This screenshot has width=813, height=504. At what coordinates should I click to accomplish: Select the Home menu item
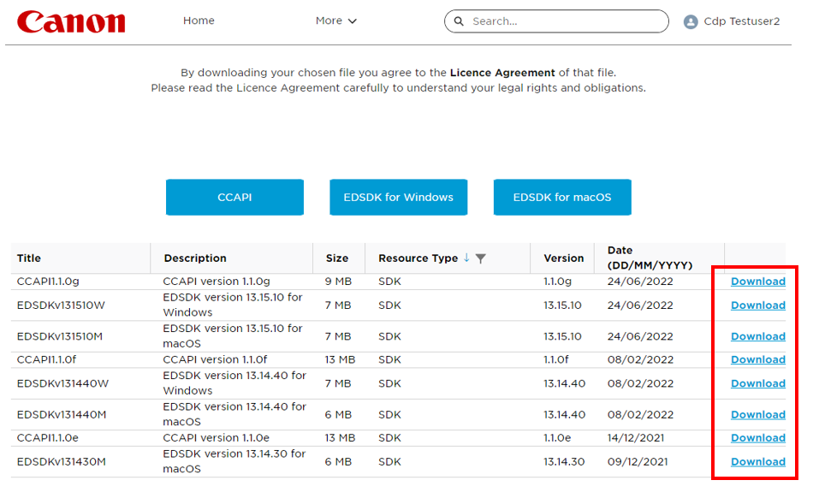(199, 21)
